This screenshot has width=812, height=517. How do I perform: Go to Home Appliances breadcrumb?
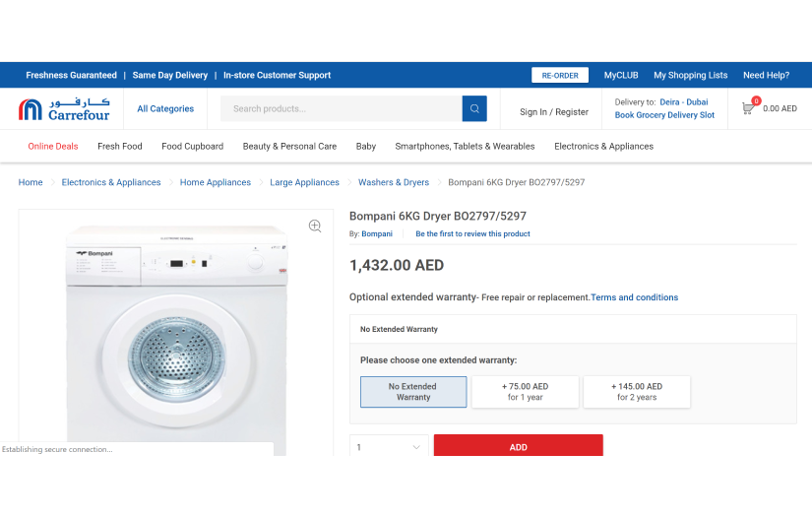(x=215, y=182)
